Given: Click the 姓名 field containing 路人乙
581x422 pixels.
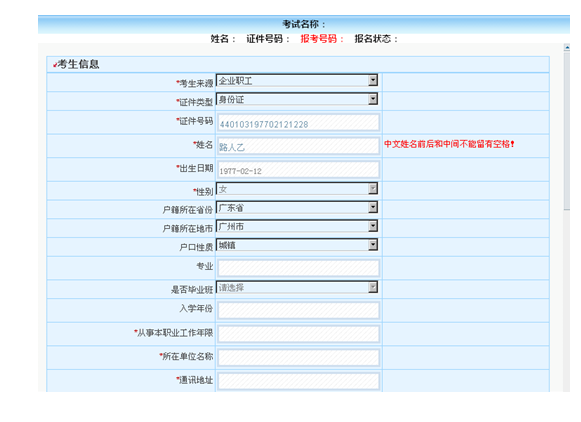Looking at the screenshot, I should pos(298,146).
